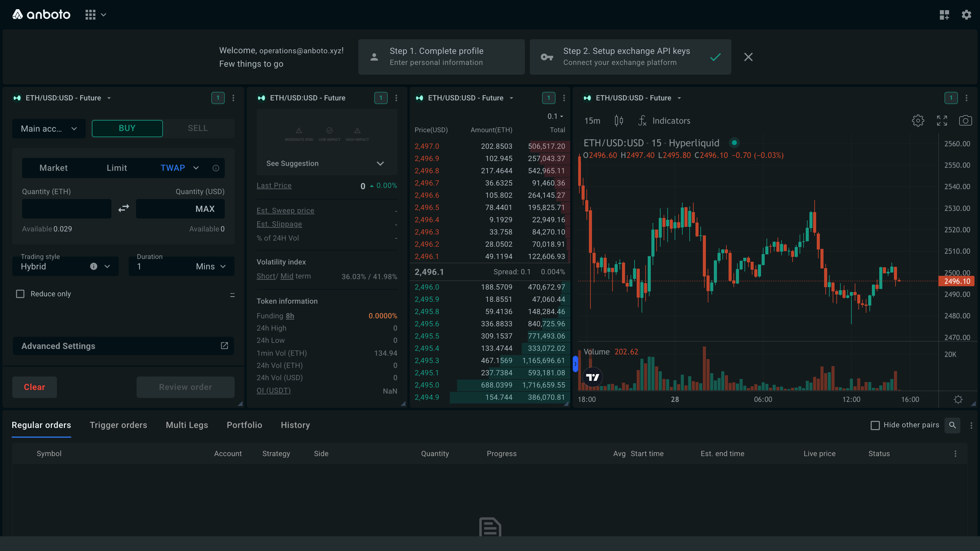Screen dimensions: 980x551
Task: Click link group badge on chart panel
Action: tap(951, 98)
